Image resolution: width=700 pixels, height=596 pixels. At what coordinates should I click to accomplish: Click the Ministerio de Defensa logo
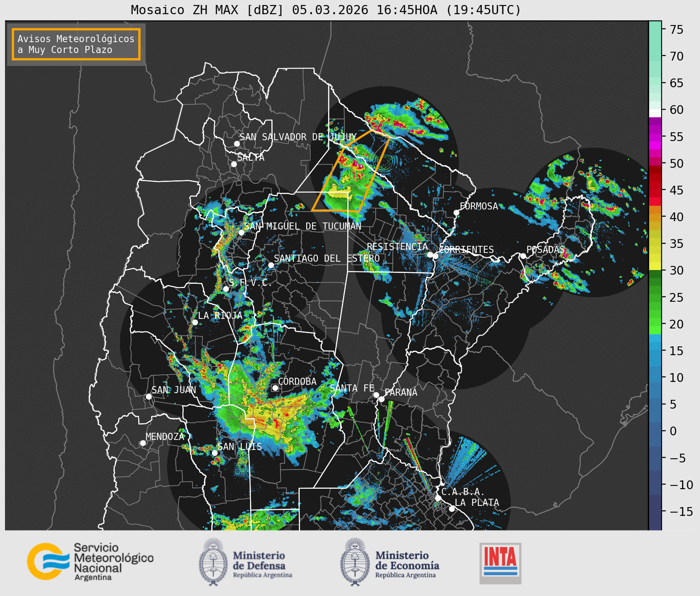[x=245, y=562]
